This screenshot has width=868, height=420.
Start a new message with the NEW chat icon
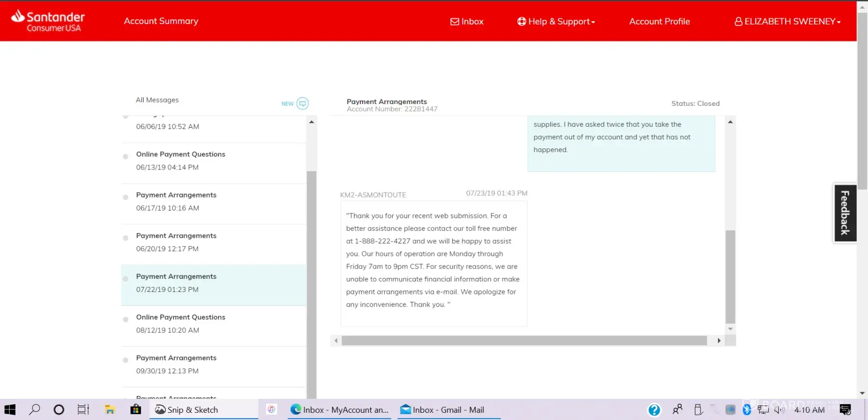pos(302,104)
